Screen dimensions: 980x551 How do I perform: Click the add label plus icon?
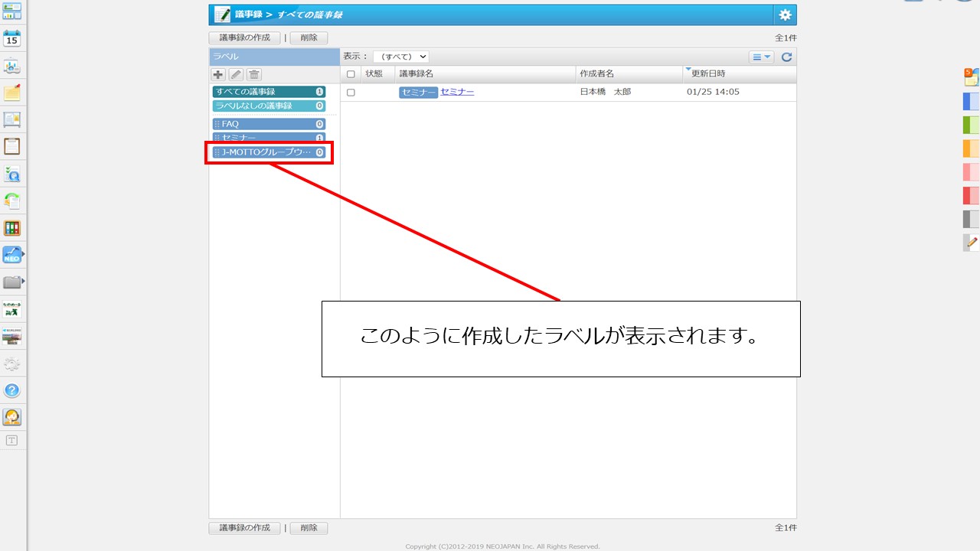218,74
